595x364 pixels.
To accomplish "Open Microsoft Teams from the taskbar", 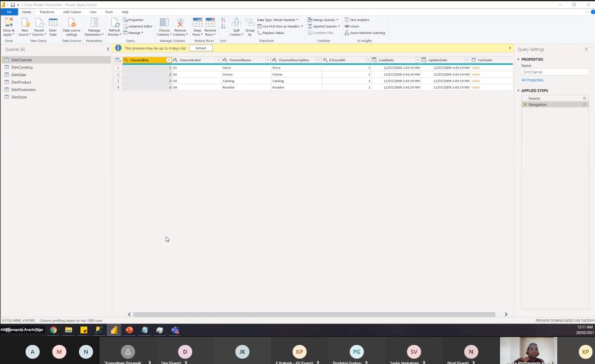I will [175, 330].
